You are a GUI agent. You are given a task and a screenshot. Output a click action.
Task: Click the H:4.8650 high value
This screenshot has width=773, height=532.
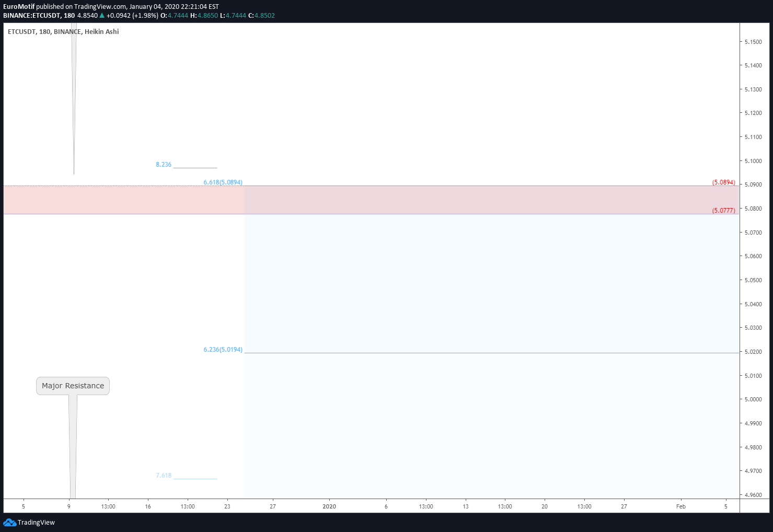click(204, 16)
